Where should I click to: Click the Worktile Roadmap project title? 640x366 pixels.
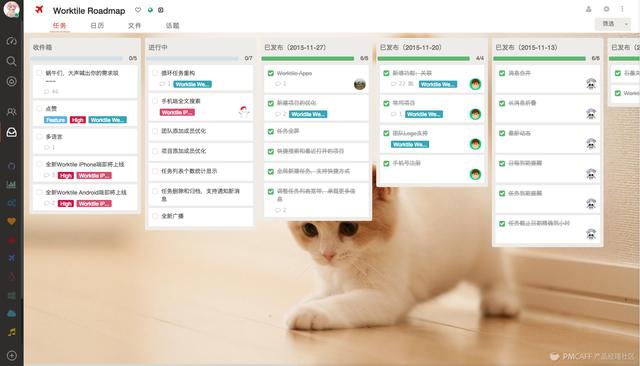[x=89, y=11]
